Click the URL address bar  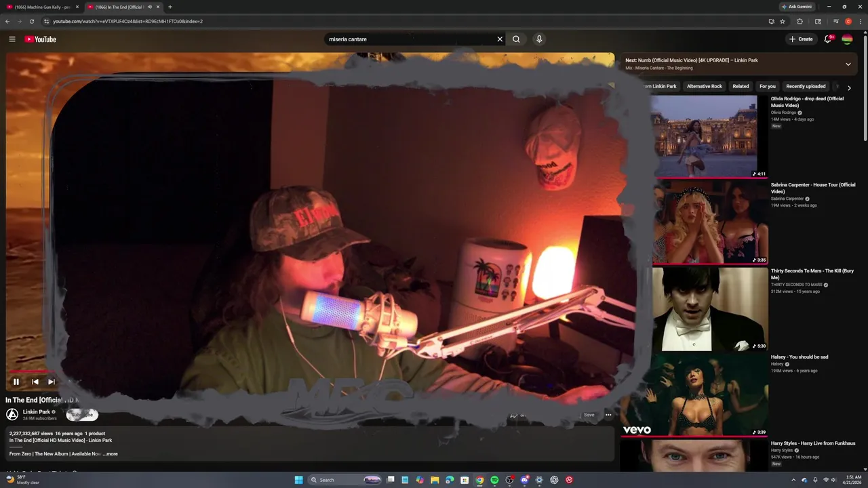[x=407, y=21]
